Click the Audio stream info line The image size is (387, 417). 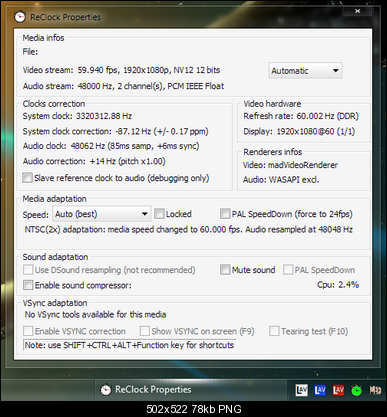(123, 86)
